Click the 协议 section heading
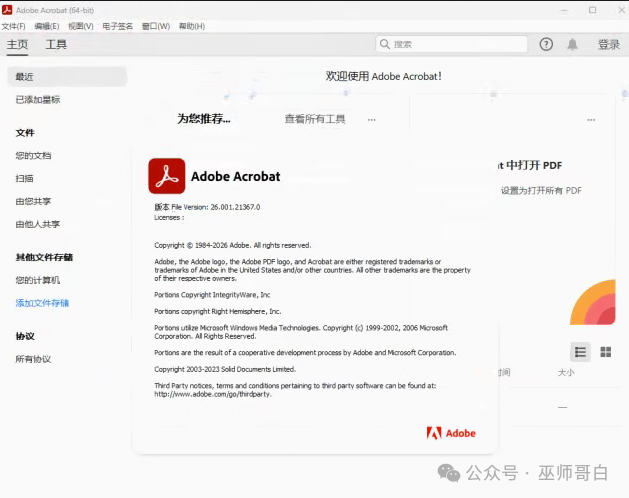 [x=25, y=336]
